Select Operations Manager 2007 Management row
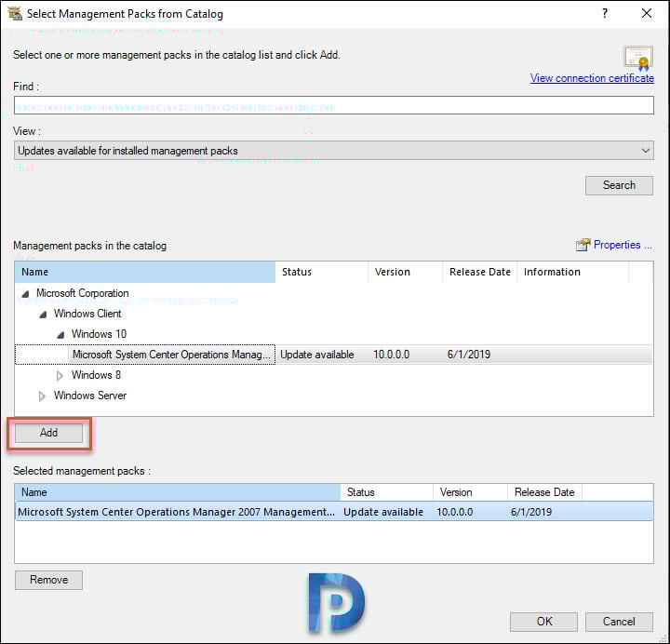Image resolution: width=670 pixels, height=644 pixels. [334, 512]
